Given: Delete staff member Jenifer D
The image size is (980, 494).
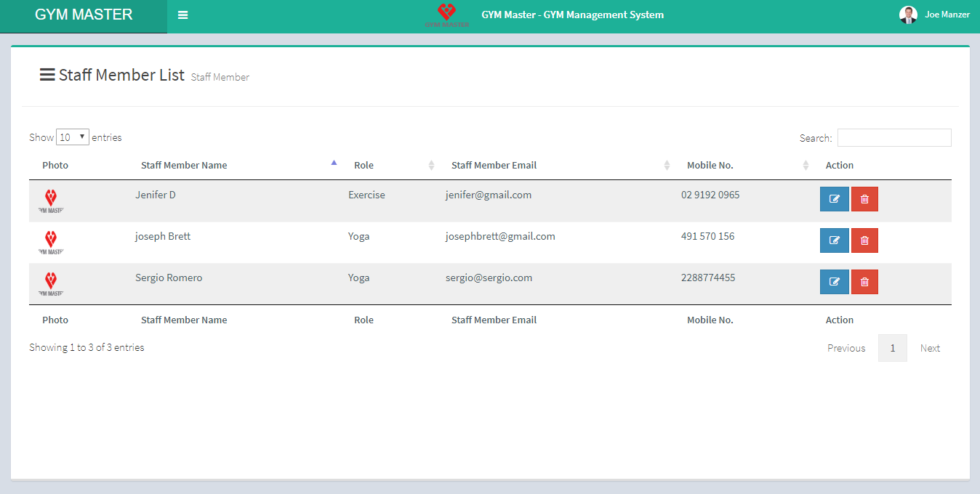Looking at the screenshot, I should [864, 199].
